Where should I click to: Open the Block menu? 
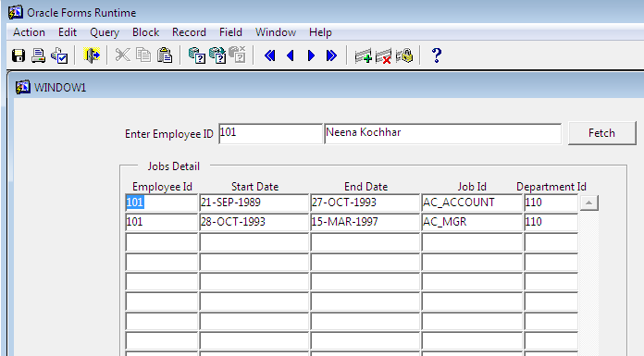click(145, 32)
